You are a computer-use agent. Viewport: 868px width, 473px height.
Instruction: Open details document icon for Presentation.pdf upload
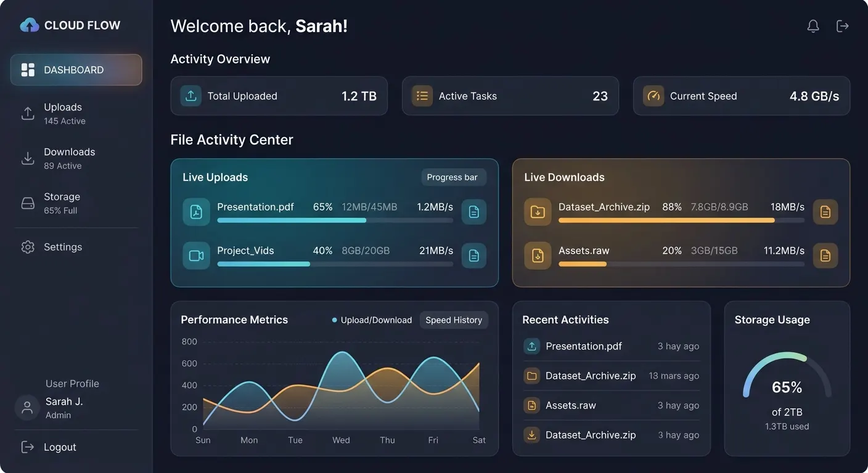tap(474, 212)
